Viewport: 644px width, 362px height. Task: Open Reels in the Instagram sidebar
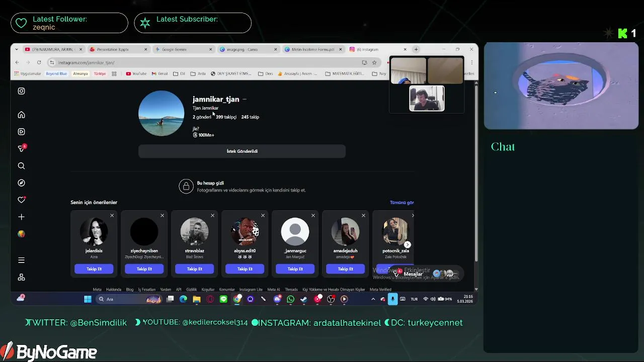[21, 132]
